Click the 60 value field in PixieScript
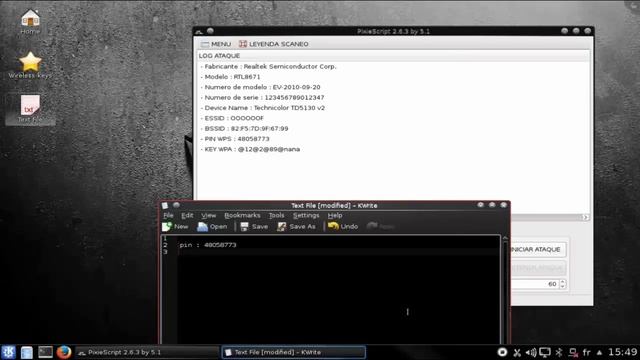Screen dimensions: 640x360 click(535, 284)
